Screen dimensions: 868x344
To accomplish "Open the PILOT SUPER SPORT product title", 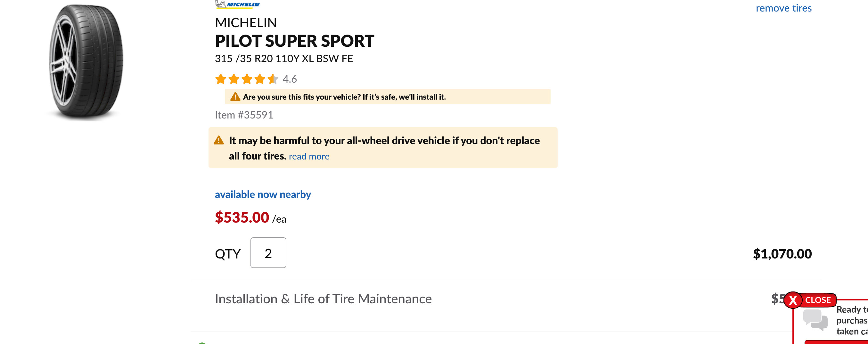I will click(294, 41).
